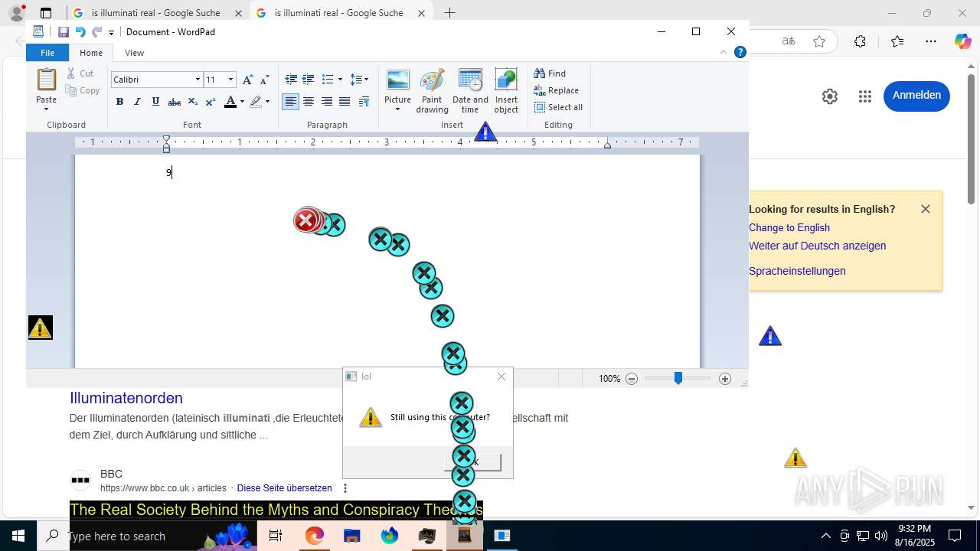The height and width of the screenshot is (551, 980).
Task: Open Google apps grid in Edge
Action: point(865,96)
